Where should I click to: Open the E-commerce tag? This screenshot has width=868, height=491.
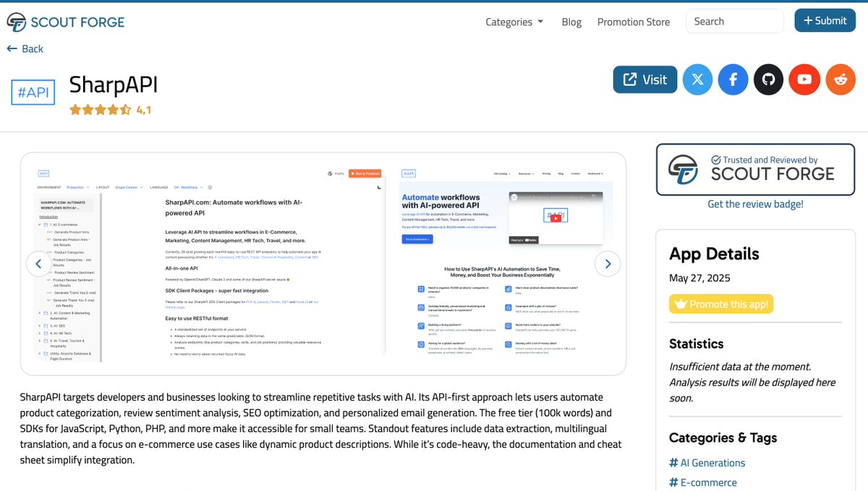(x=703, y=482)
